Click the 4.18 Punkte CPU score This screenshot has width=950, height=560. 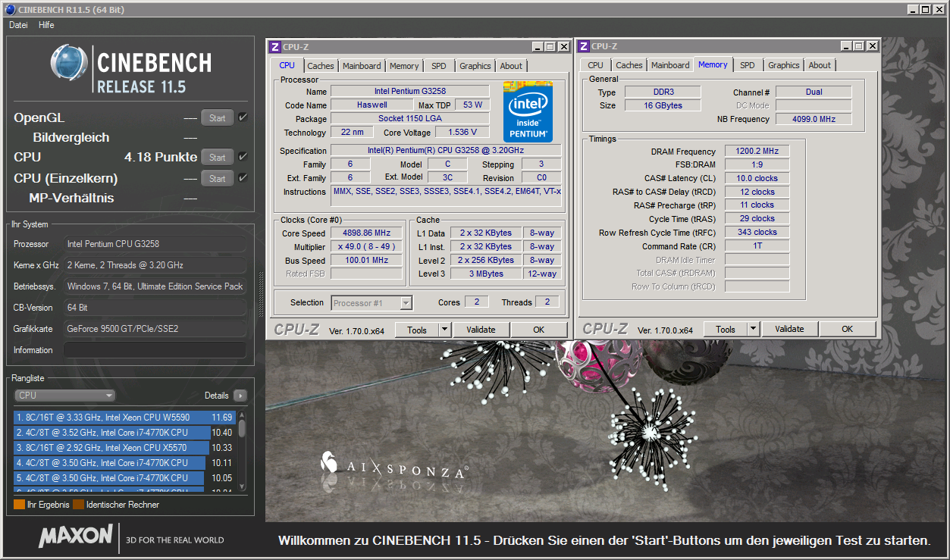pos(161,157)
